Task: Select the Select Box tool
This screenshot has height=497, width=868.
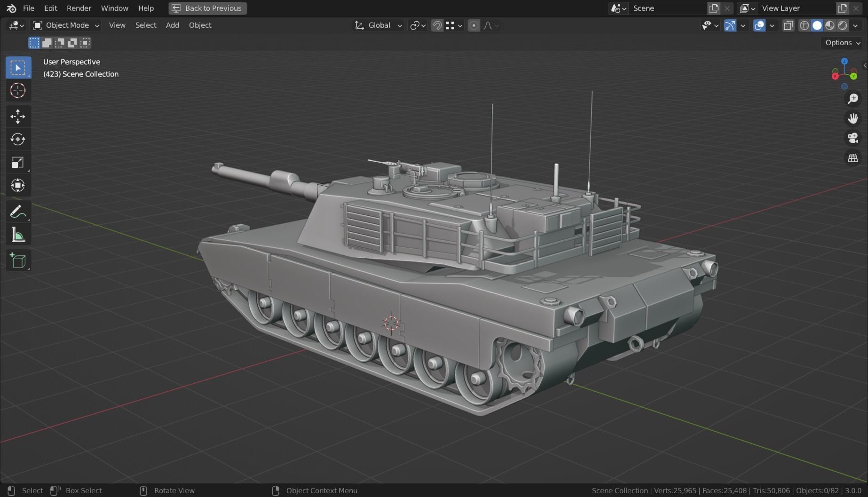Action: [18, 68]
